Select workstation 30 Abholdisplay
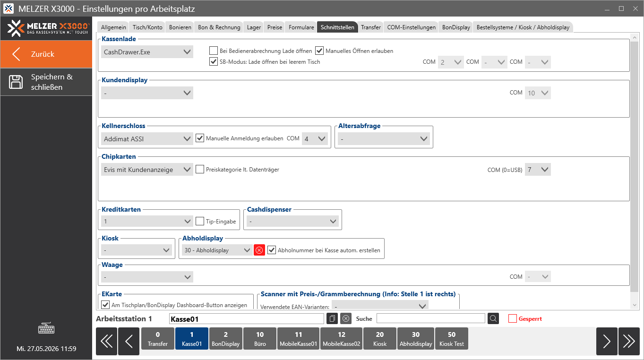The height and width of the screenshot is (360, 644). pos(416,339)
